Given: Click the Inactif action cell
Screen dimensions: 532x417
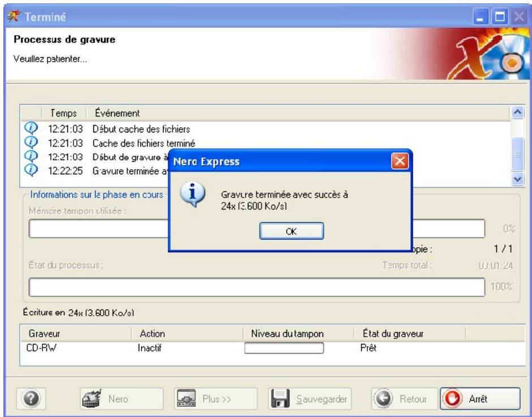Looking at the screenshot, I should point(149,348).
